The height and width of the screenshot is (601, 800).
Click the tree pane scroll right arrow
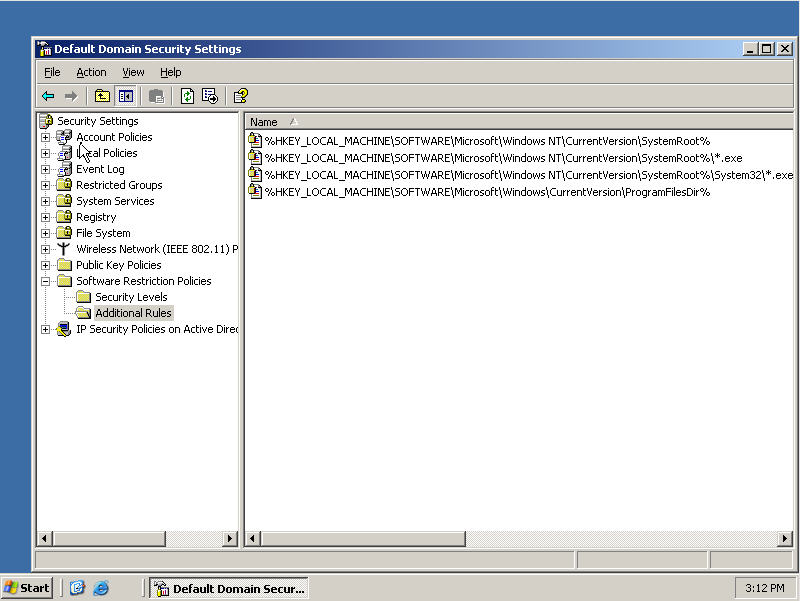[230, 538]
